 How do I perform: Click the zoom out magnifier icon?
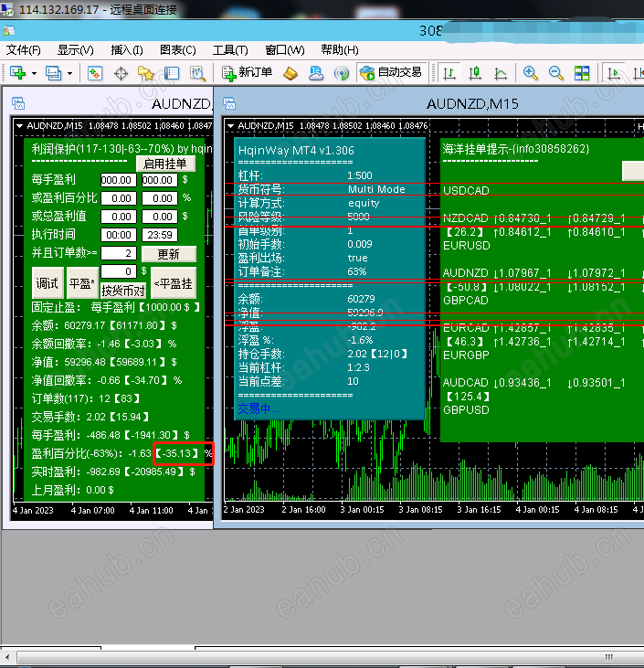(555, 72)
